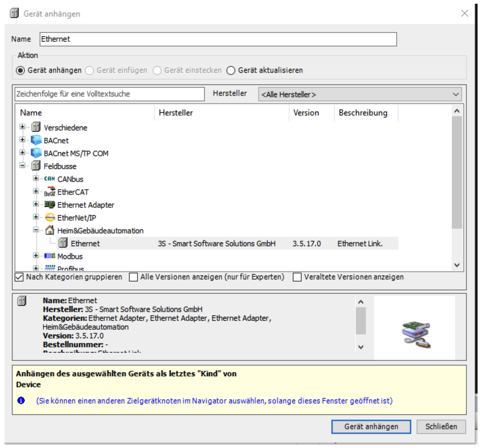The height and width of the screenshot is (448, 487).
Task: Click the Ethernet Adapter card icon
Action: tap(50, 205)
